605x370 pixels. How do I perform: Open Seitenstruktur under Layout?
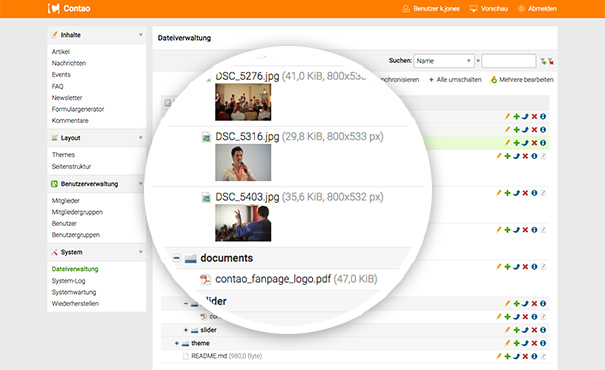[71, 166]
